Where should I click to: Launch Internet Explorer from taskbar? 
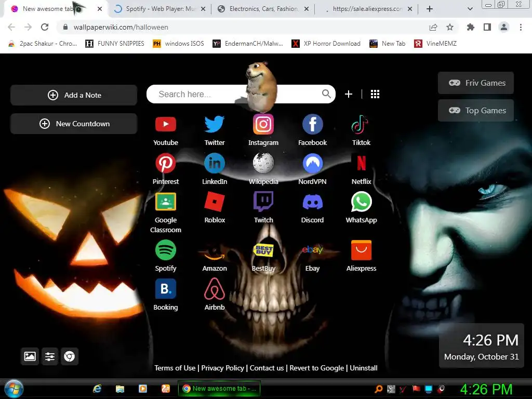(97, 389)
